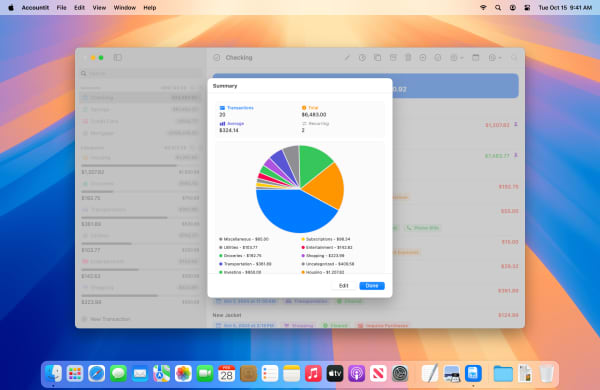Screen dimensions: 600x390
Task: Click the Done button in Summary dialog
Action: (372, 286)
